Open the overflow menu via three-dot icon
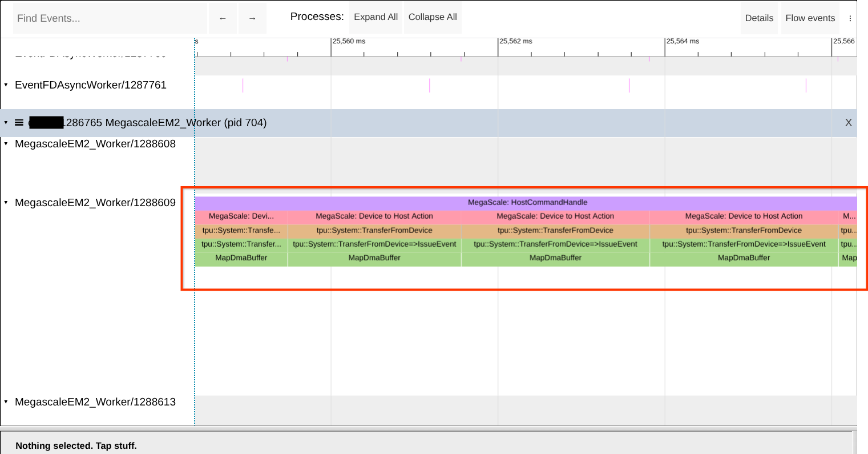This screenshot has height=454, width=868. (850, 18)
